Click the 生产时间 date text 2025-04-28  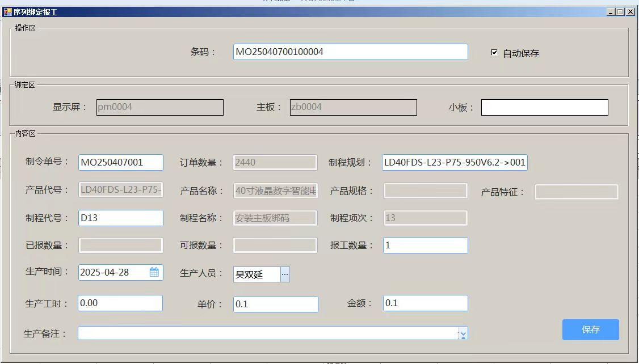coord(112,273)
